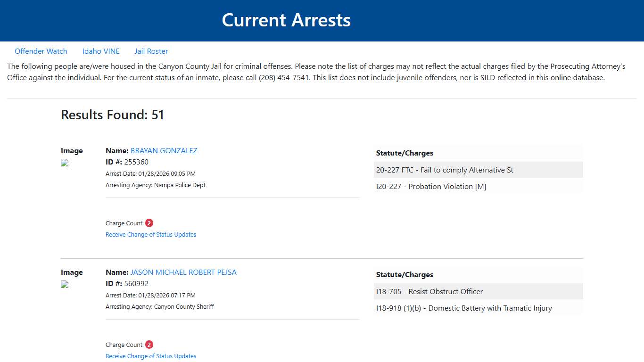Select the 20-227 FTC Fail to comply charge

445,170
